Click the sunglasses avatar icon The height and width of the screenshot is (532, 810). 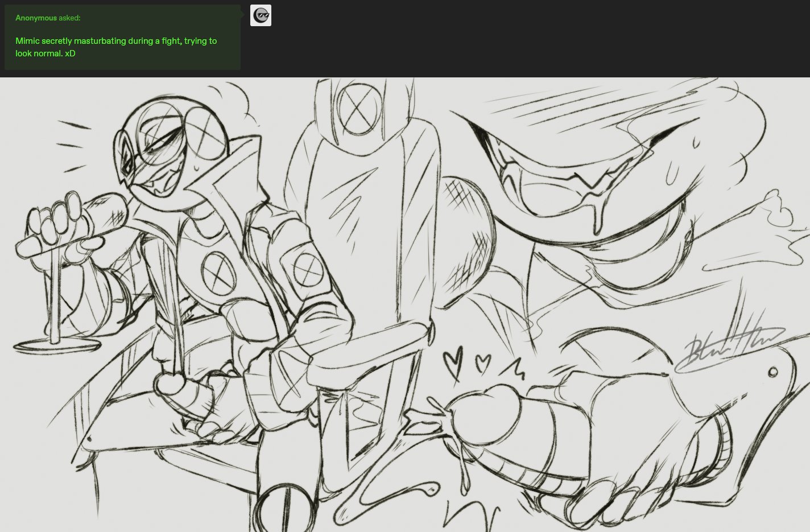point(261,15)
